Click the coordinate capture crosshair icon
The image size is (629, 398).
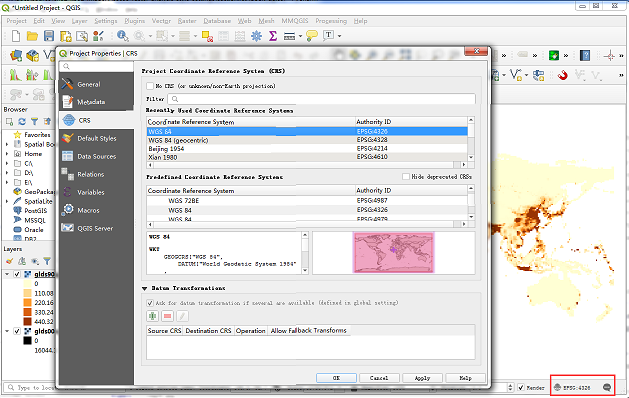[x=609, y=55]
